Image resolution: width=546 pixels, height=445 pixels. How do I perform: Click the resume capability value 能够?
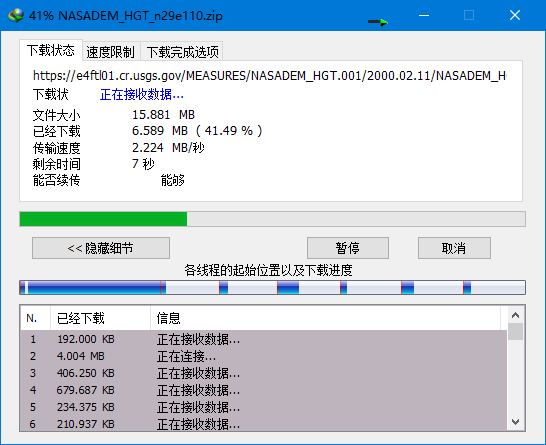coord(172,180)
